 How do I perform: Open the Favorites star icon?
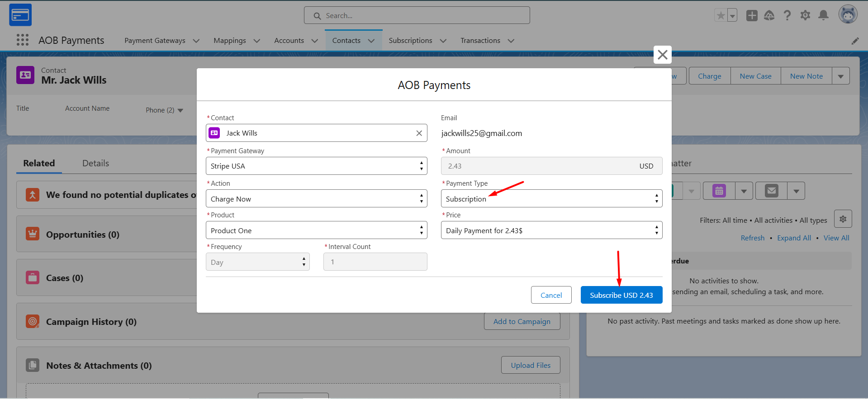[721, 16]
